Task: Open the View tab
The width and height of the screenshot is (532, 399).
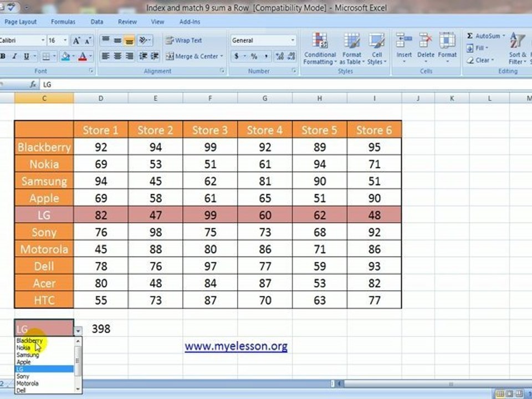Action: click(157, 22)
